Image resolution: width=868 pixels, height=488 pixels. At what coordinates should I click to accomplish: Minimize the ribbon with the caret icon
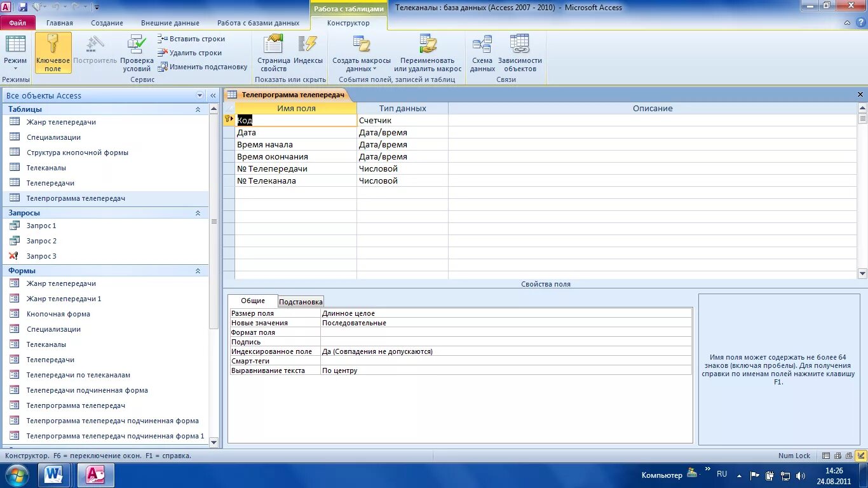click(847, 23)
